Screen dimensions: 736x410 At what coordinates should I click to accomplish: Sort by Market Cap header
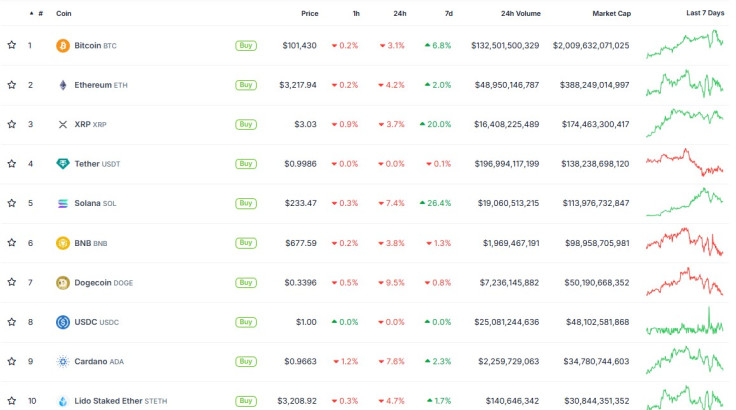(x=611, y=14)
